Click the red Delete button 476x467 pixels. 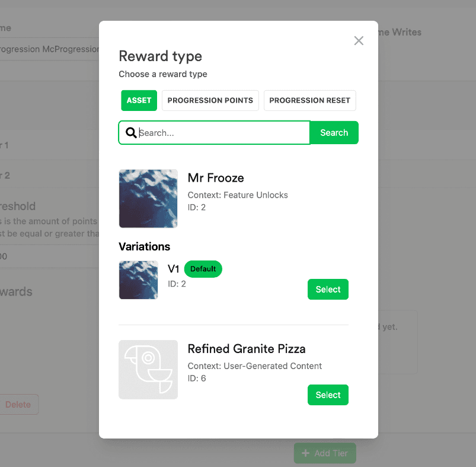[x=18, y=405]
